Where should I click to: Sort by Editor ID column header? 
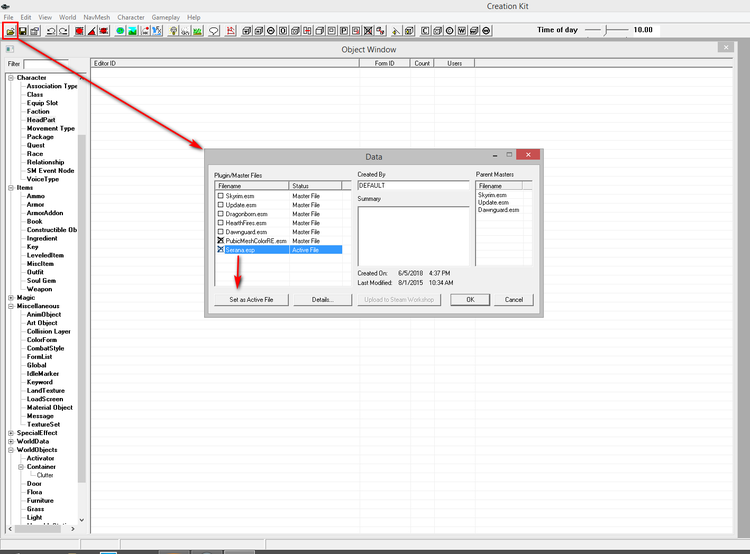pos(225,63)
